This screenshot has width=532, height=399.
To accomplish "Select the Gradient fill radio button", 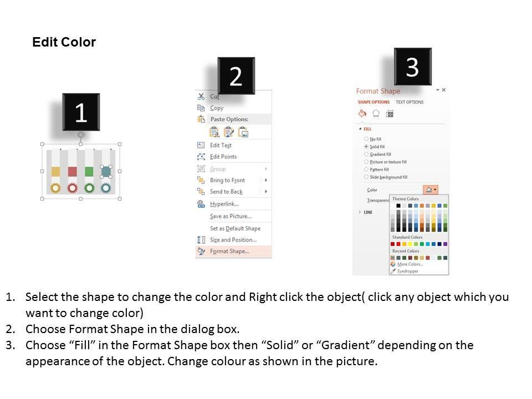I will coord(366,154).
